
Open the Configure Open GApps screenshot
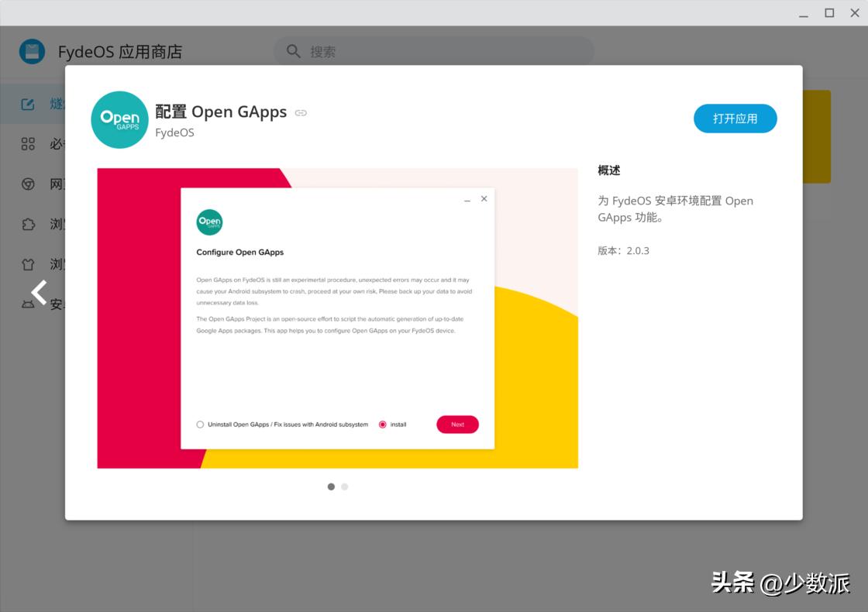click(x=338, y=318)
